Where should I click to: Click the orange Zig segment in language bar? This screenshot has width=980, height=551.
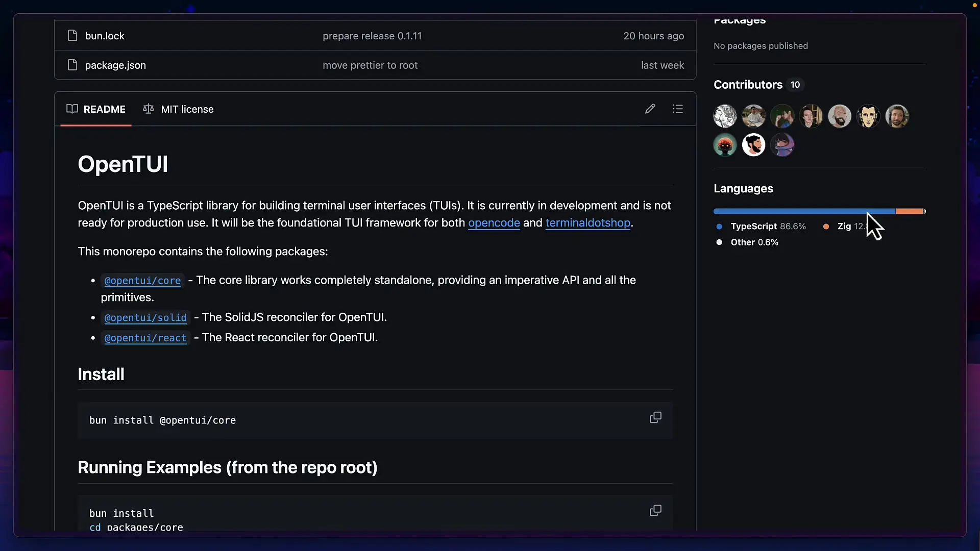tap(909, 211)
